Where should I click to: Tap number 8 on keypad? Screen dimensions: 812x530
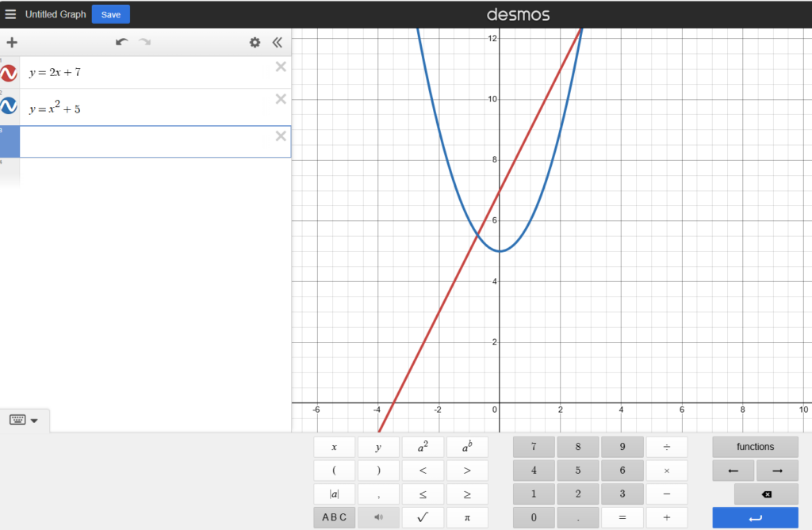pyautogui.click(x=578, y=447)
